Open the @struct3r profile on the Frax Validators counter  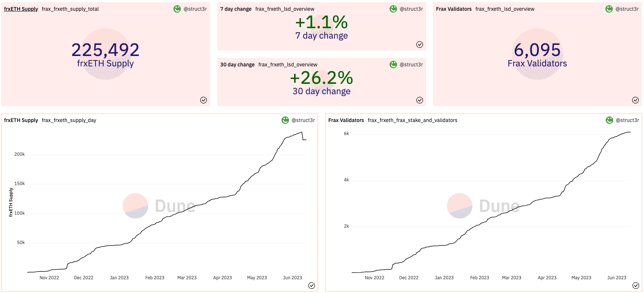[x=627, y=9]
